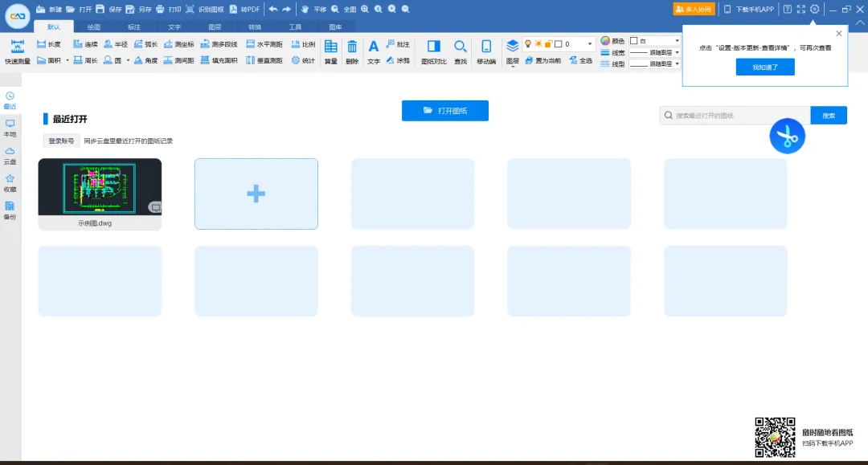Select the 角度 angle measurement tool
Image resolution: width=868 pixels, height=465 pixels.
pyautogui.click(x=145, y=60)
